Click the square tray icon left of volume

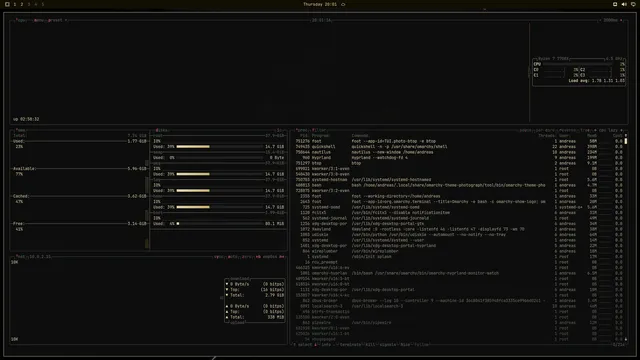point(615,4)
